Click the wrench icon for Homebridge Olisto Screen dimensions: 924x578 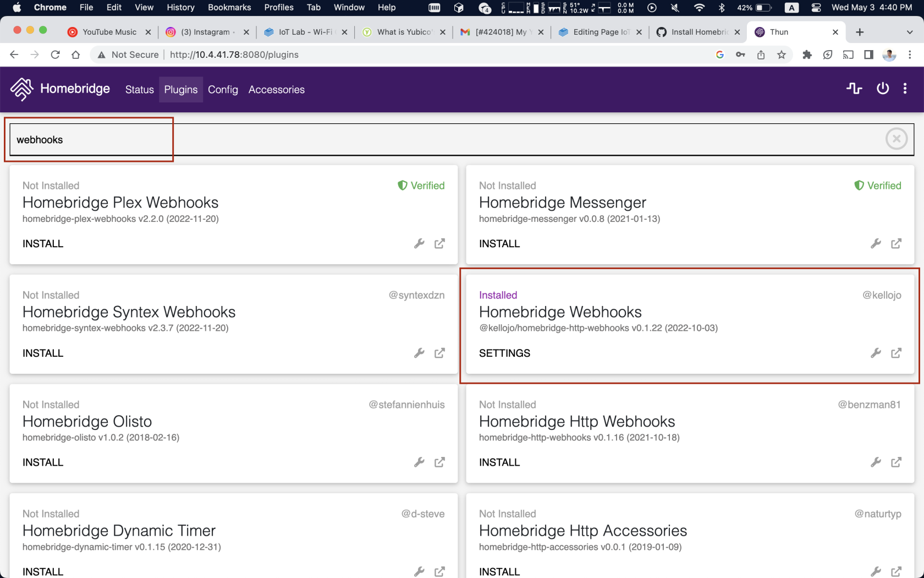(x=419, y=462)
